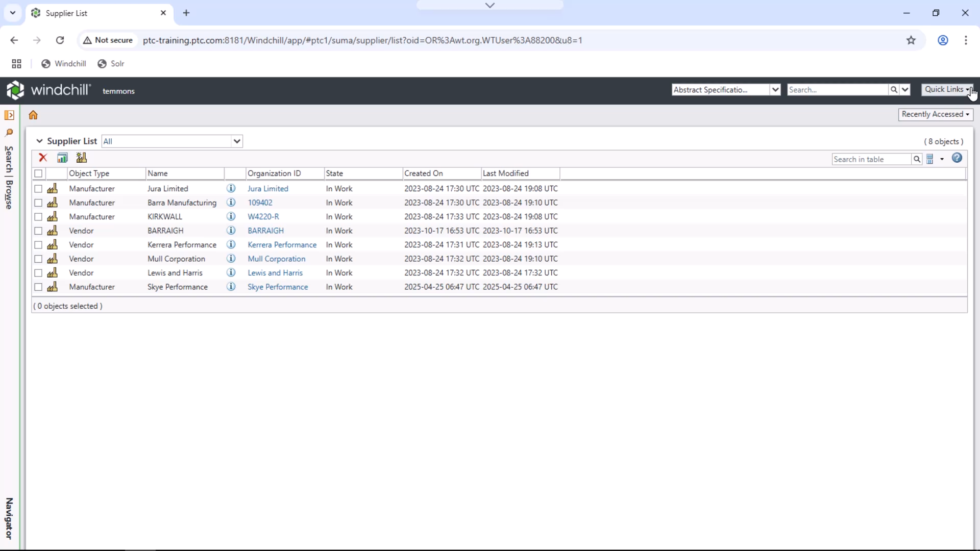
Task: Click the info icon for Barra Manufacturing
Action: [x=231, y=203]
